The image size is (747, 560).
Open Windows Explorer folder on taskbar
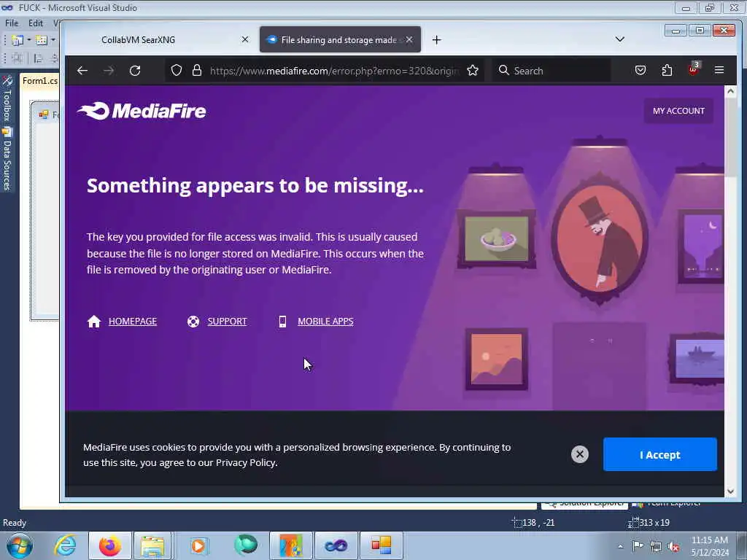152,545
